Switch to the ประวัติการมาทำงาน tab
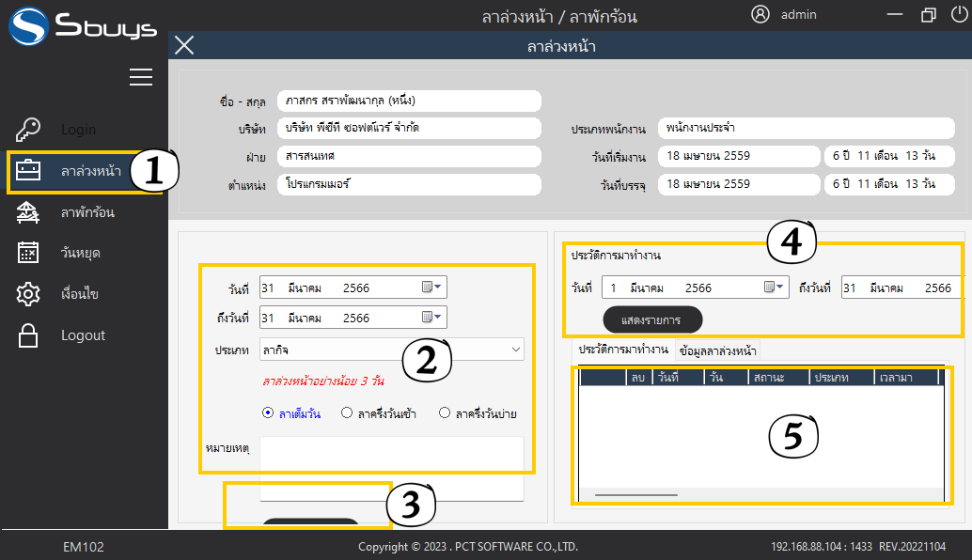Screen dimensions: 972x560 coord(622,350)
